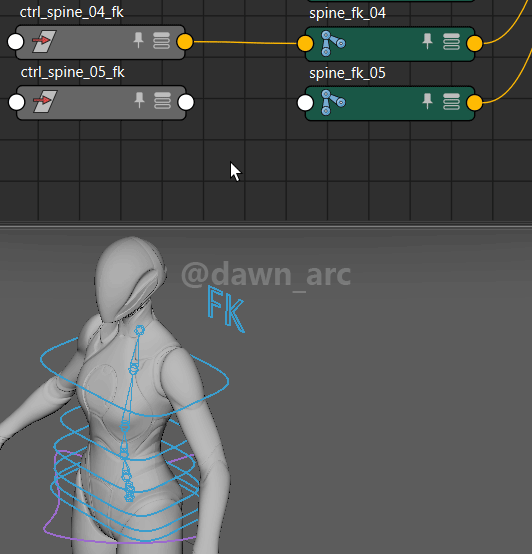532x554 pixels.
Task: Click the spine_fk_04 joint icon
Action: [333, 43]
